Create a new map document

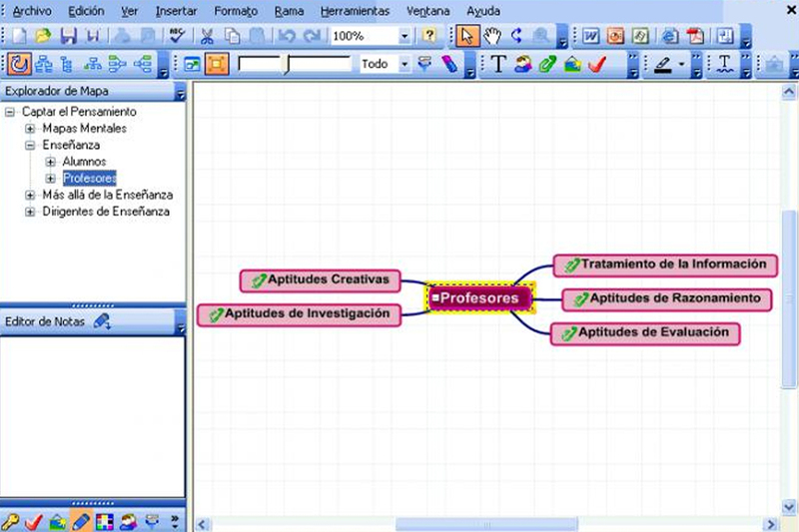[x=19, y=36]
